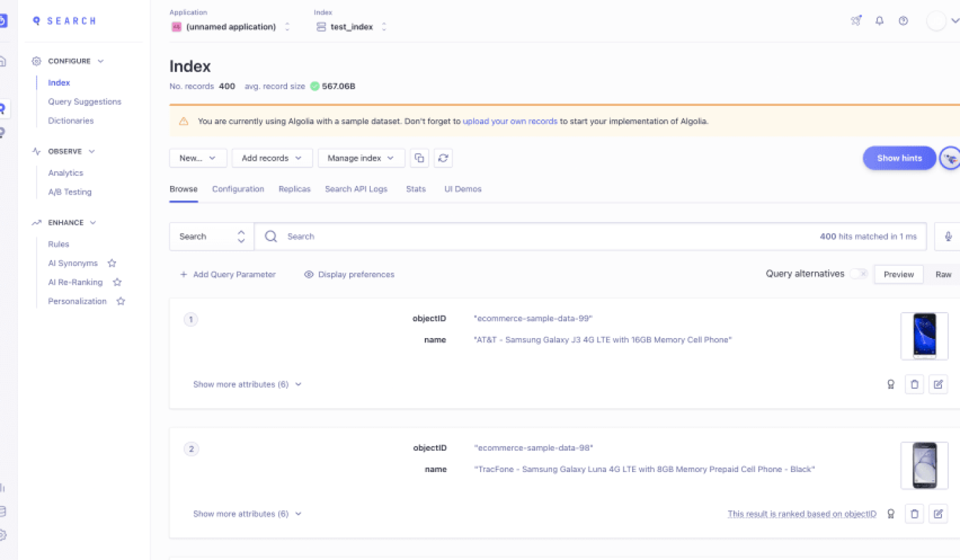Expand Show more attributes for record 98
The height and width of the screenshot is (560, 960).
pyautogui.click(x=247, y=514)
